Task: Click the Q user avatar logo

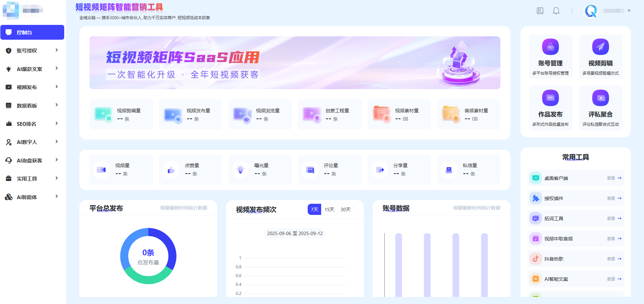Action: coord(591,11)
